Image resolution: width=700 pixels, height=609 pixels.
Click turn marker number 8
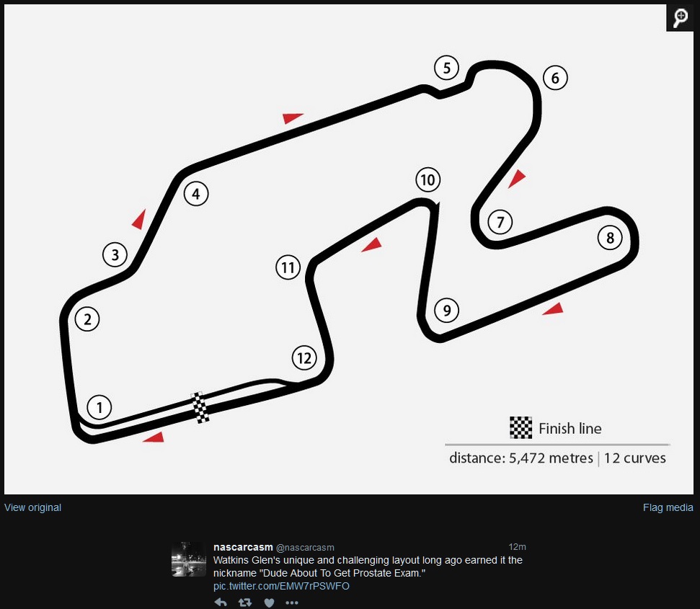610,238
